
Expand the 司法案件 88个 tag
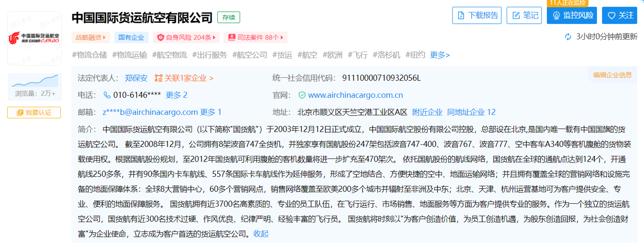tap(255, 38)
